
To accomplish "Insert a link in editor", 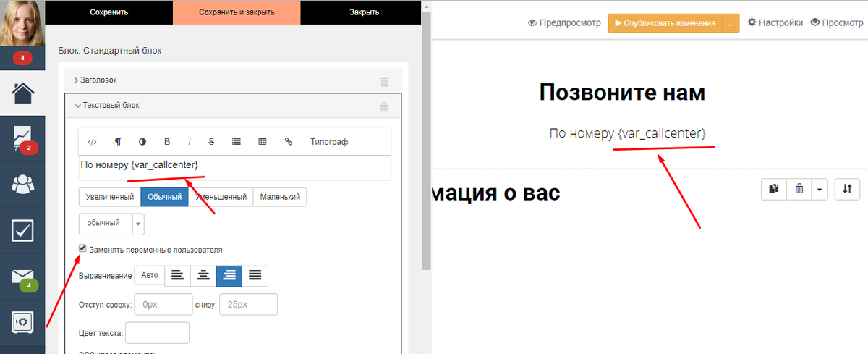I will point(289,142).
